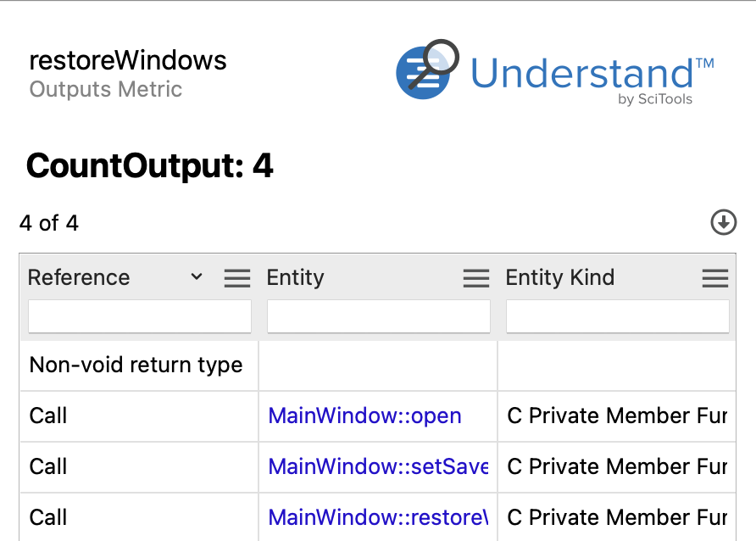
Task: Click the Understand magnifier logo icon
Action: click(x=427, y=70)
